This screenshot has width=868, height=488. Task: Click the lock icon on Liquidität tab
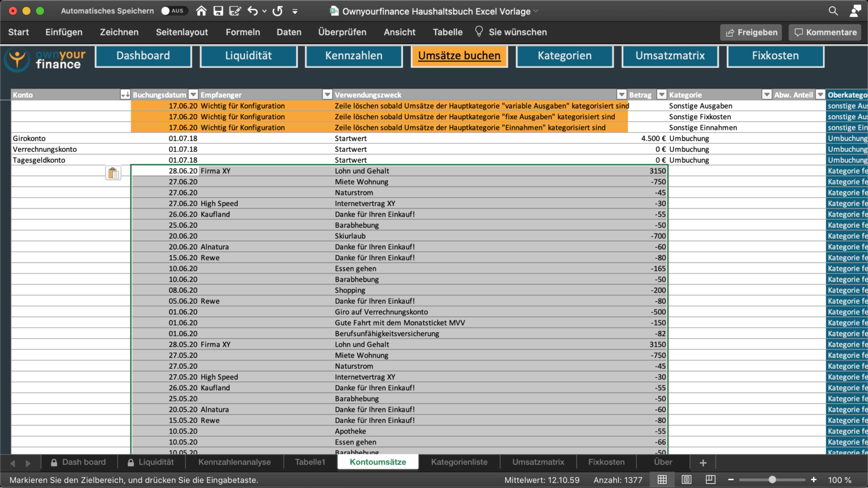coord(131,463)
